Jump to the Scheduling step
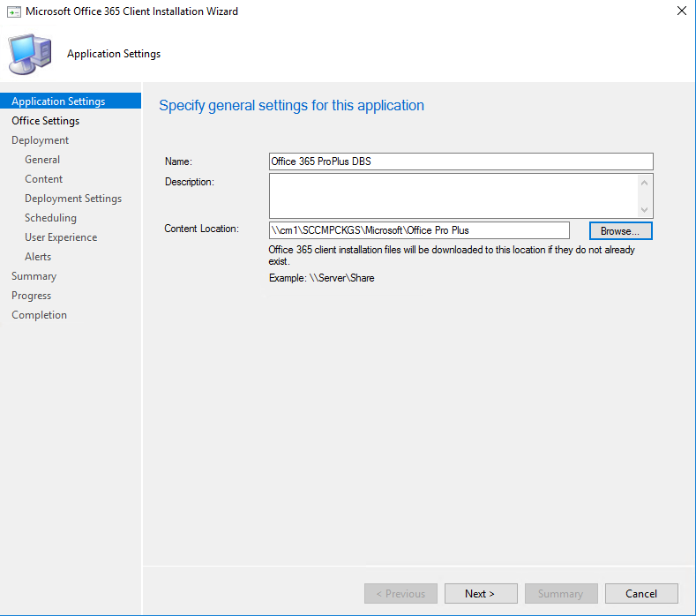Screen dimensions: 696x616 pos(50,218)
